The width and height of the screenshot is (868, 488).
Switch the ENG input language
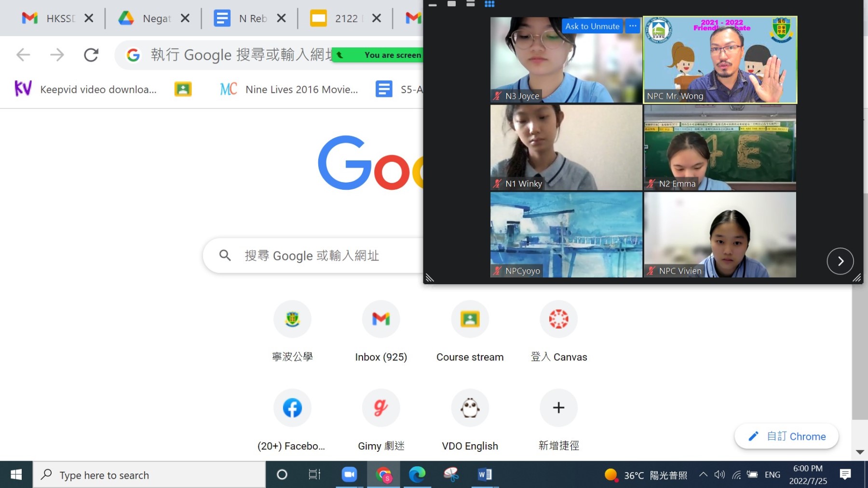click(x=773, y=475)
